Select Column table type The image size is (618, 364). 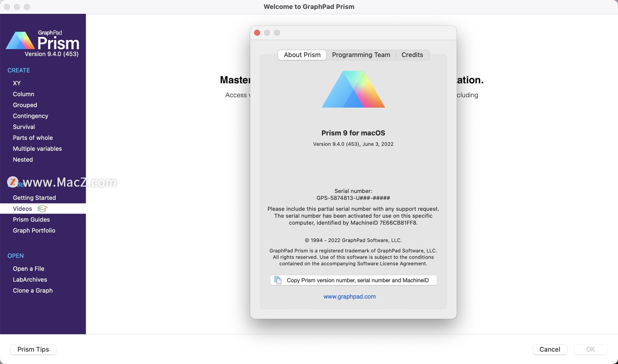coord(23,94)
